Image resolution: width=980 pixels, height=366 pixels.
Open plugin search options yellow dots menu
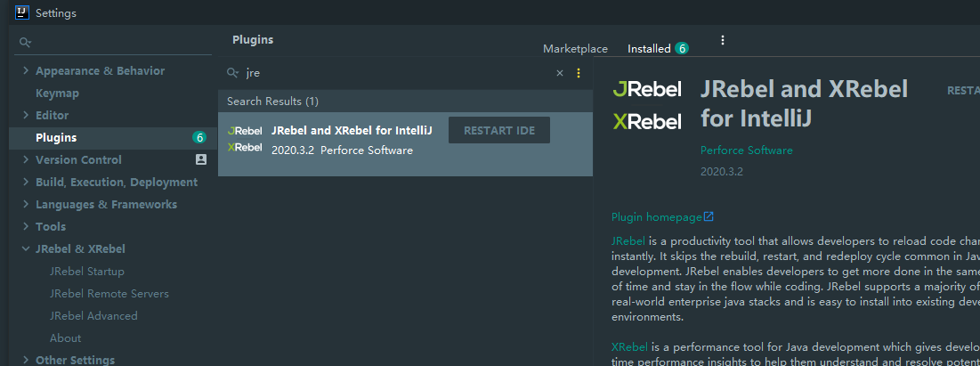pyautogui.click(x=579, y=73)
